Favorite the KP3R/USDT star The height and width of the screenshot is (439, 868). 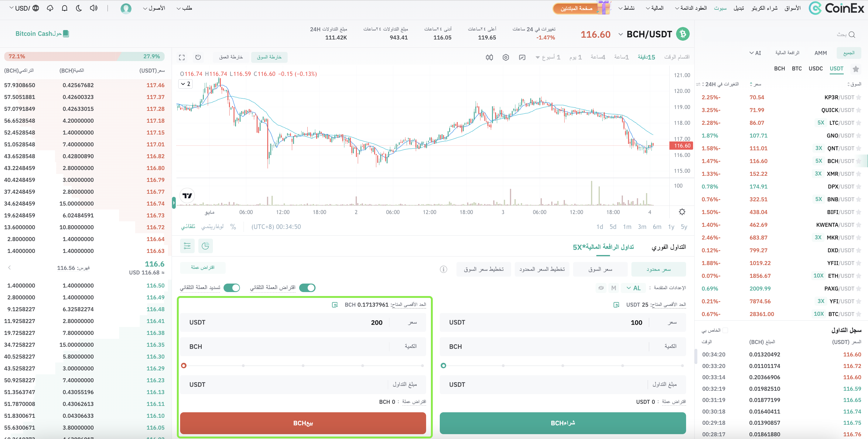pyautogui.click(x=858, y=97)
